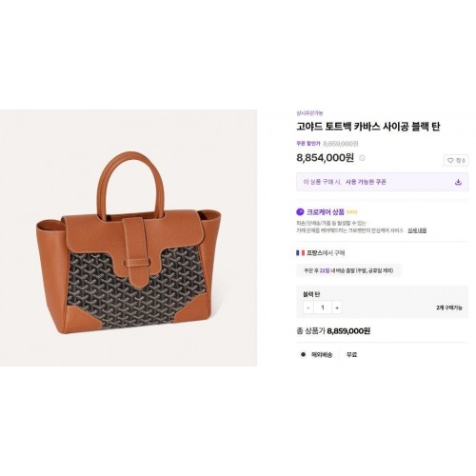Image resolution: width=476 pixels, height=476 pixels.
Task: Click the 사용 가능한 쿠폰 link text
Action: 366,182
